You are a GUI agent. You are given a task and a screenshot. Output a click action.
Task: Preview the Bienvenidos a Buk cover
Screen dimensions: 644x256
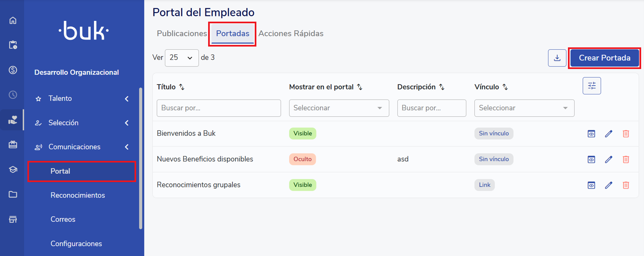click(x=591, y=134)
